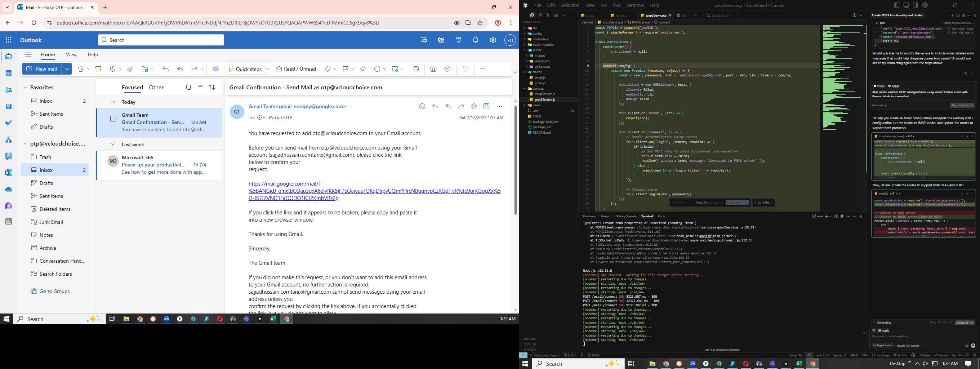This screenshot has width=980, height=369.
Task: Open the Help tab in Outlook ribbon
Action: 93,54
